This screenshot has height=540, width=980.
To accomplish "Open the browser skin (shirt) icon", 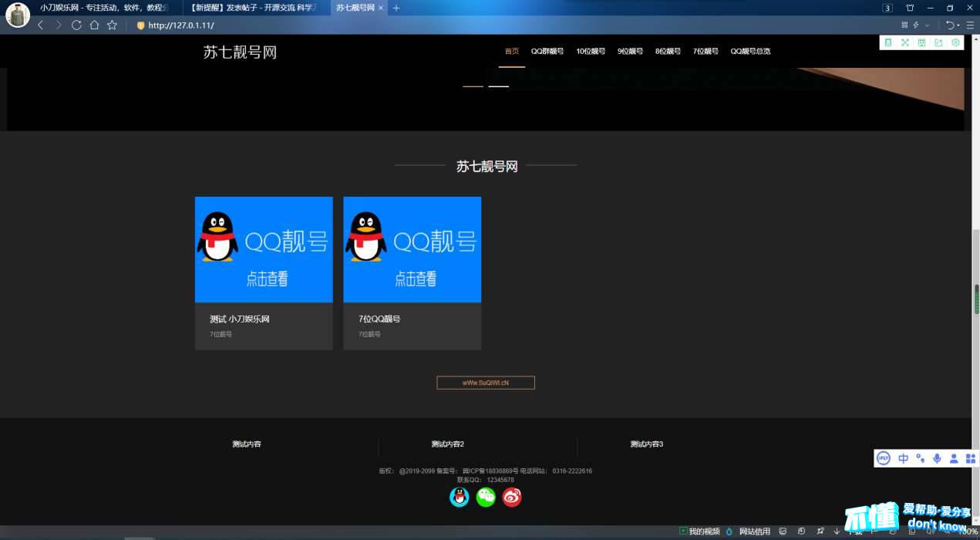I will (910, 8).
